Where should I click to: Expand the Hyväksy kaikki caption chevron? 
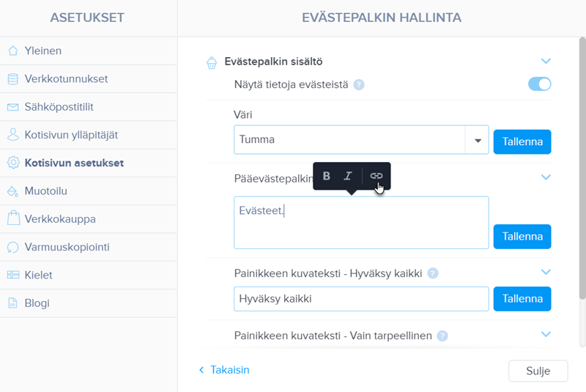pyautogui.click(x=545, y=273)
